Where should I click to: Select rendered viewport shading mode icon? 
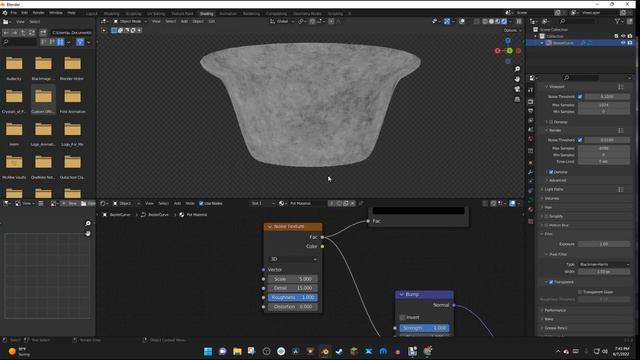point(504,21)
